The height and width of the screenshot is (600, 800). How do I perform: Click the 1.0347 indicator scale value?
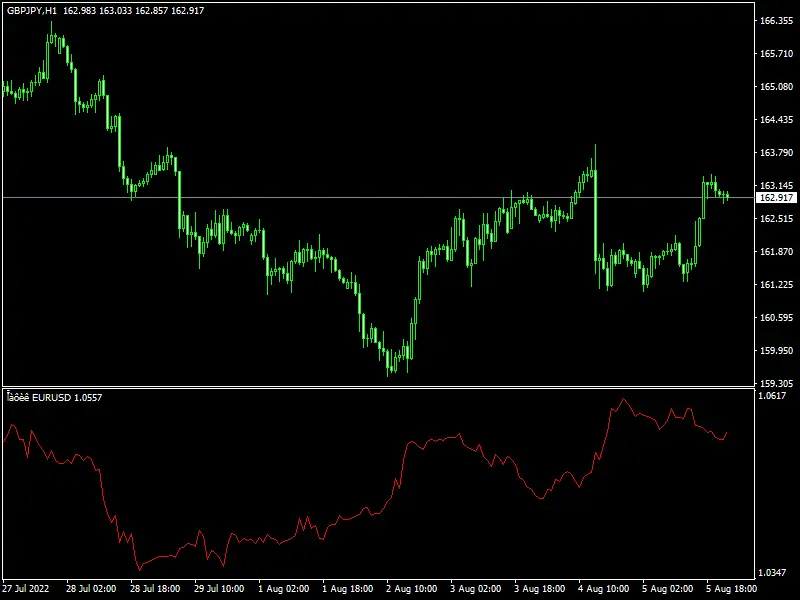[773, 572]
